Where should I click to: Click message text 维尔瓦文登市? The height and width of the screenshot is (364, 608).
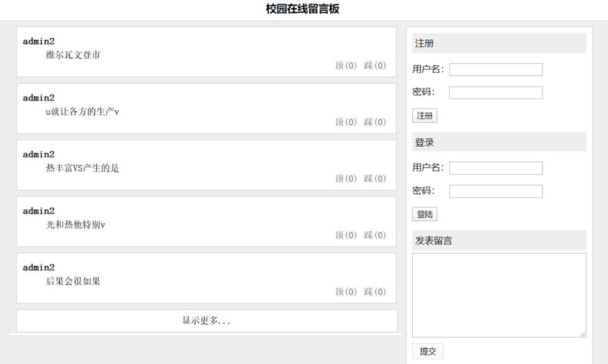[73, 55]
